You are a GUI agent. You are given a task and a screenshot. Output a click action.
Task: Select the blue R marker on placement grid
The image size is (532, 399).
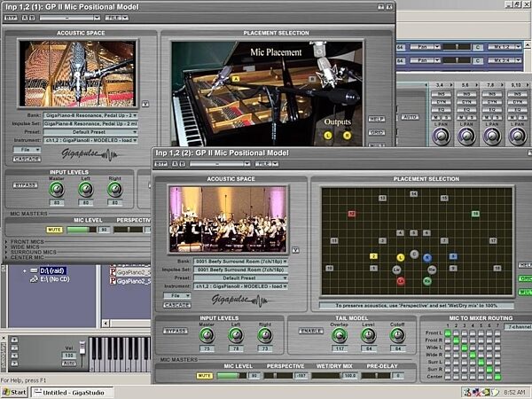427,258
